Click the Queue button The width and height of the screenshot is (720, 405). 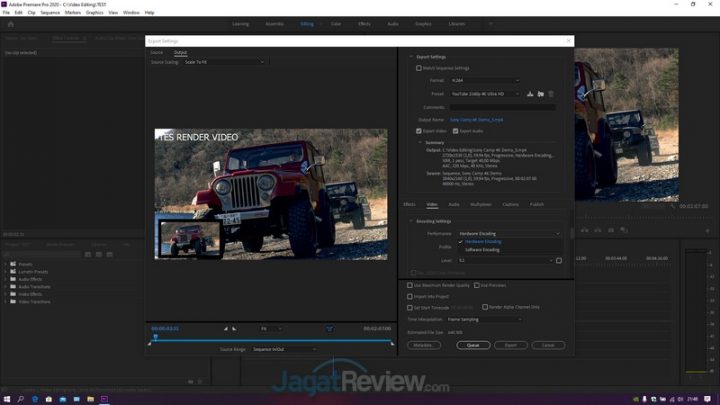(473, 344)
